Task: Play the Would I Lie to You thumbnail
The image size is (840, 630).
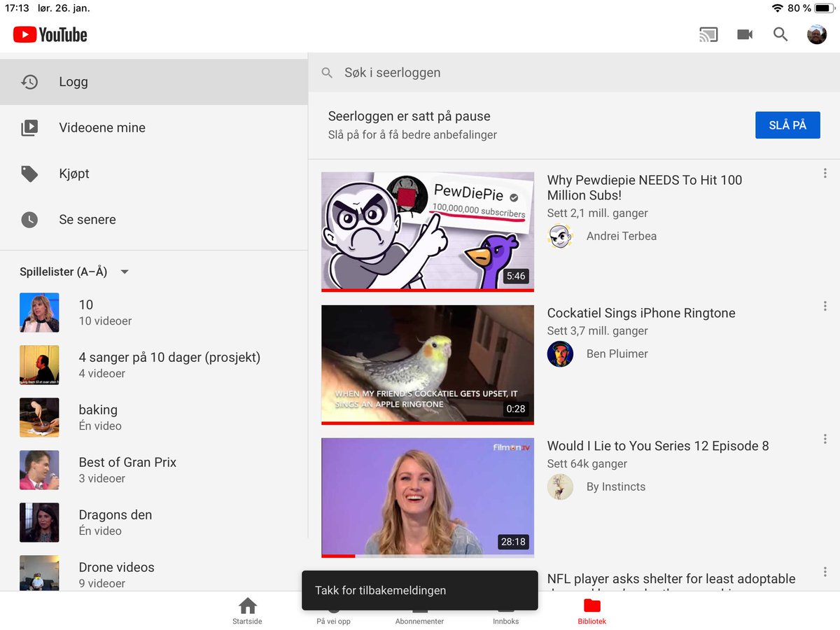Action: pyautogui.click(x=428, y=498)
